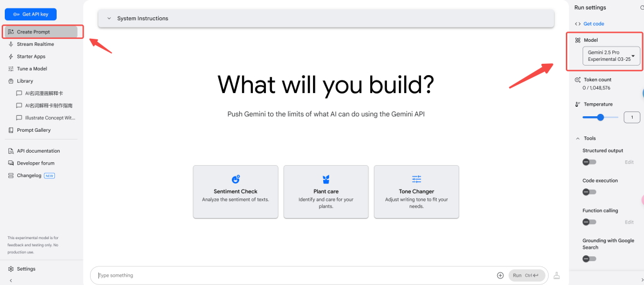This screenshot has width=644, height=285.
Task: Click the plus icon in prompt box
Action: coord(500,275)
